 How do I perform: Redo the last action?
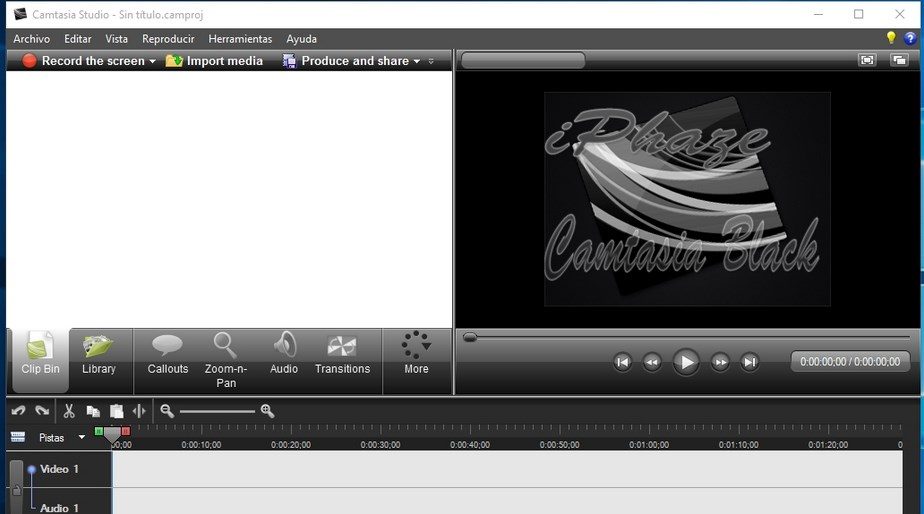click(42, 411)
